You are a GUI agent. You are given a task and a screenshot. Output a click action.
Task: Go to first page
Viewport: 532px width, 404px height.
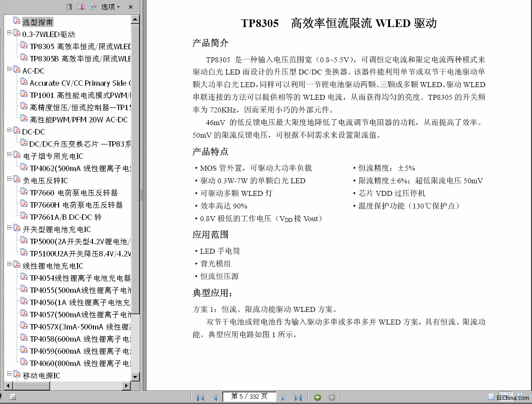tap(201, 397)
